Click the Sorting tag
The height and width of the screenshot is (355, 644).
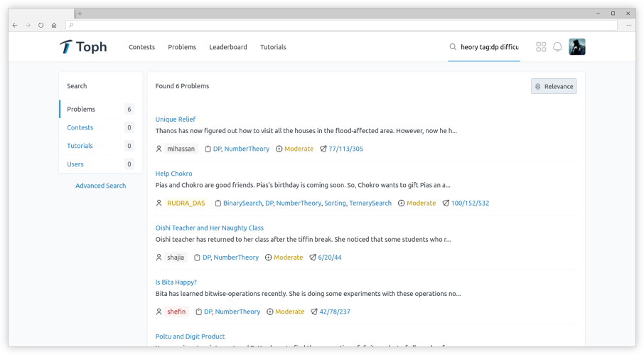[335, 203]
